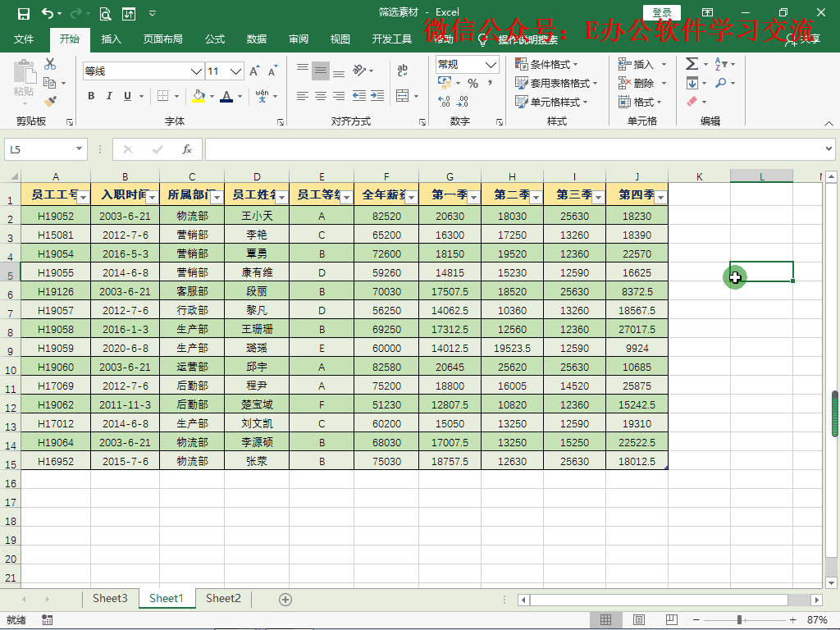
Task: Apply Percent Style format
Action: pyautogui.click(x=472, y=84)
